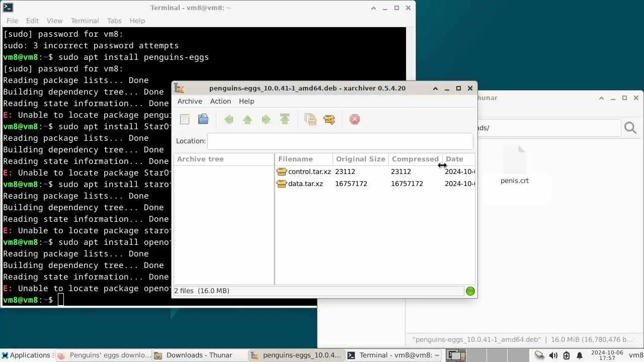This screenshot has height=362, width=644.
Task: Click the vm8 user label on the panel
Action: (635, 355)
